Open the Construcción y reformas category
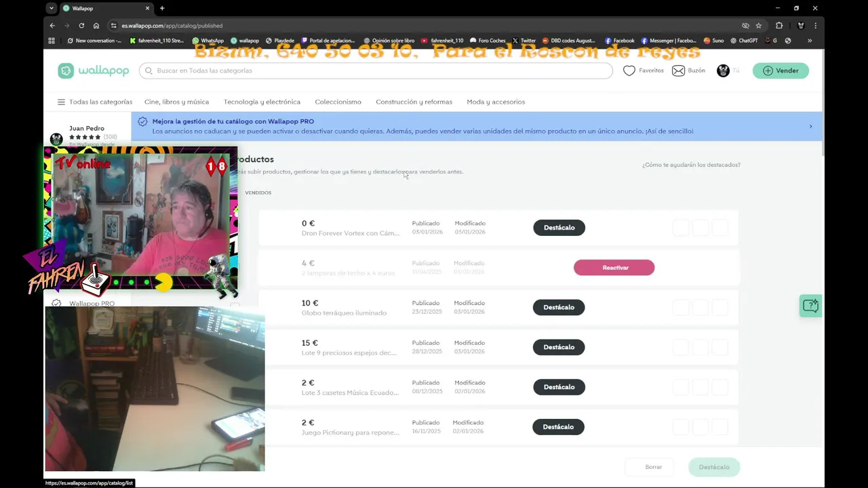 point(414,102)
